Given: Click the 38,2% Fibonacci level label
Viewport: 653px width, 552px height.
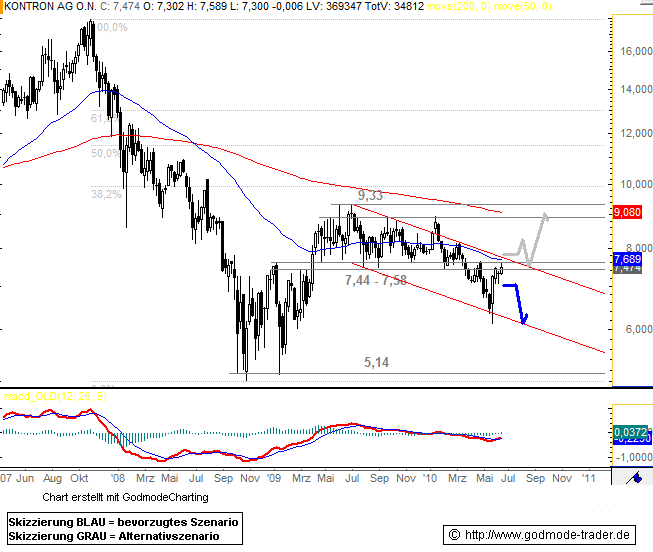Looking at the screenshot, I should [x=106, y=195].
